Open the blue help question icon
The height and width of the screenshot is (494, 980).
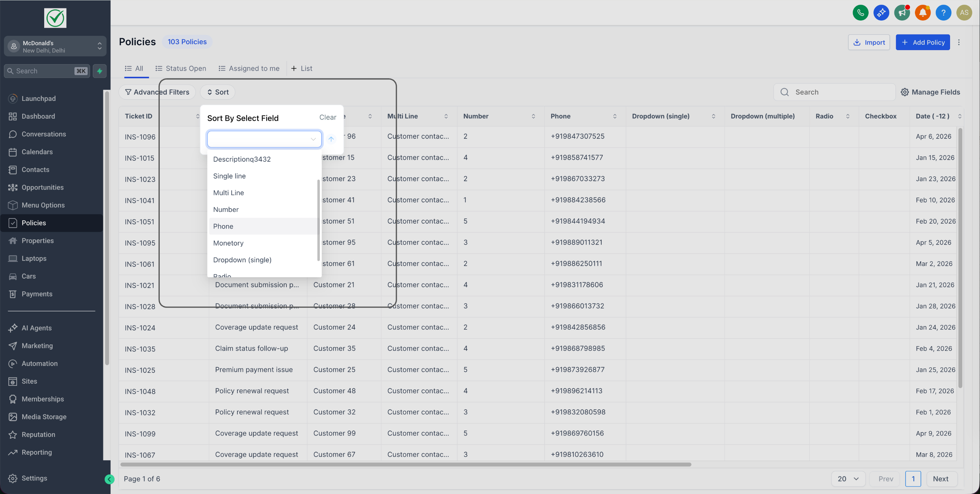pyautogui.click(x=943, y=13)
